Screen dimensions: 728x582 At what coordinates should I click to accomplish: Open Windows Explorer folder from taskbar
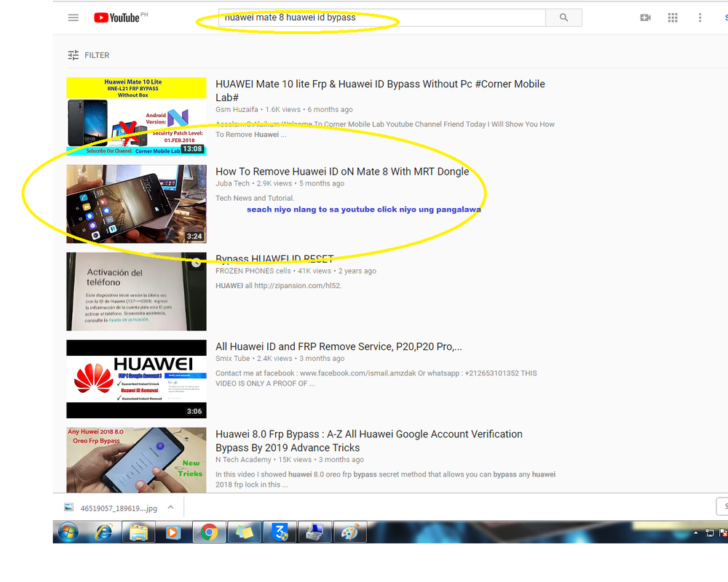(x=138, y=532)
